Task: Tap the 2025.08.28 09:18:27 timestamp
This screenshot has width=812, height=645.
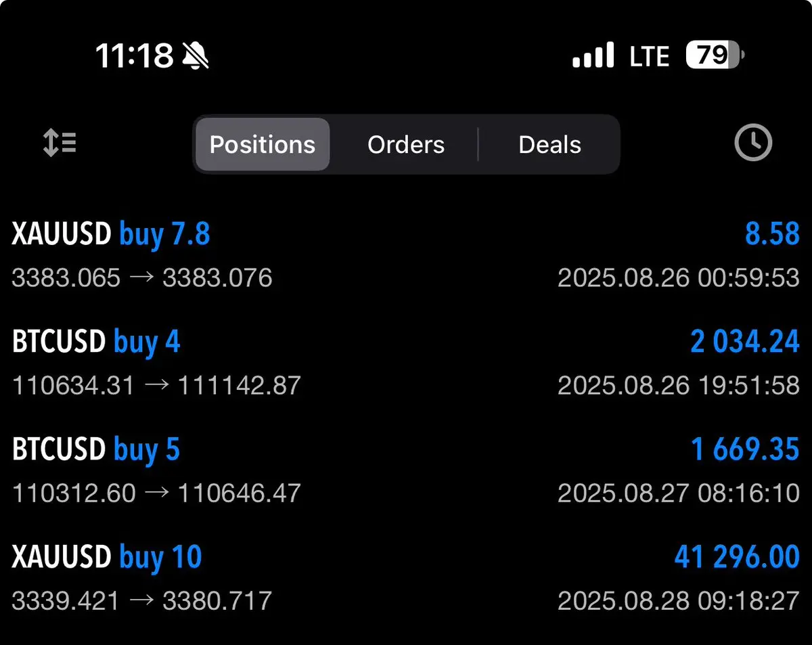Action: pos(679,600)
